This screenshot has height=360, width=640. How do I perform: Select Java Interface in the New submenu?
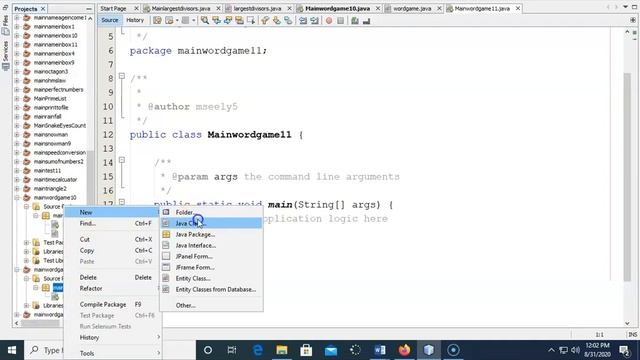tap(211, 245)
